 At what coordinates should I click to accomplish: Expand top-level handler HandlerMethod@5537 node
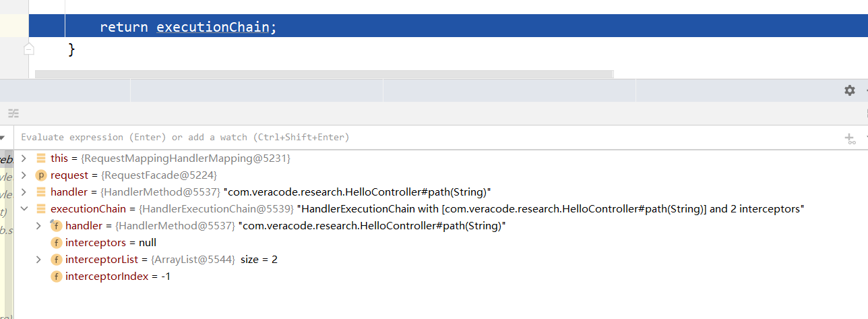click(x=24, y=192)
